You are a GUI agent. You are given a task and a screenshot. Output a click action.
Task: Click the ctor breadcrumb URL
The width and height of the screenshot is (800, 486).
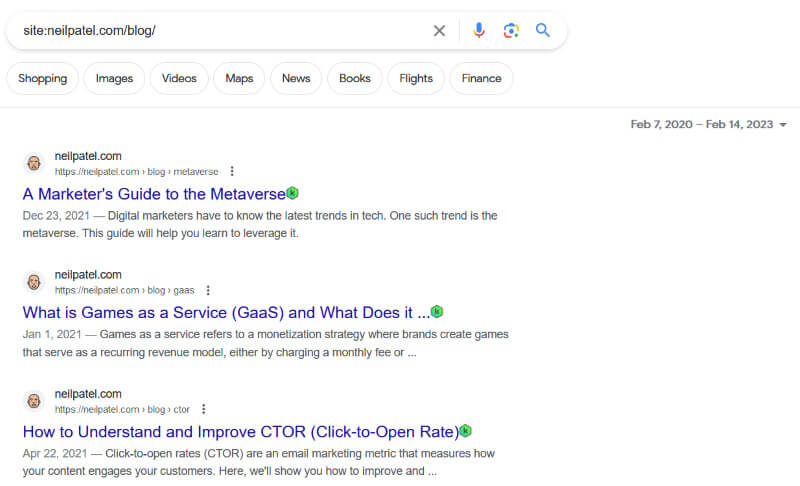[x=122, y=410]
